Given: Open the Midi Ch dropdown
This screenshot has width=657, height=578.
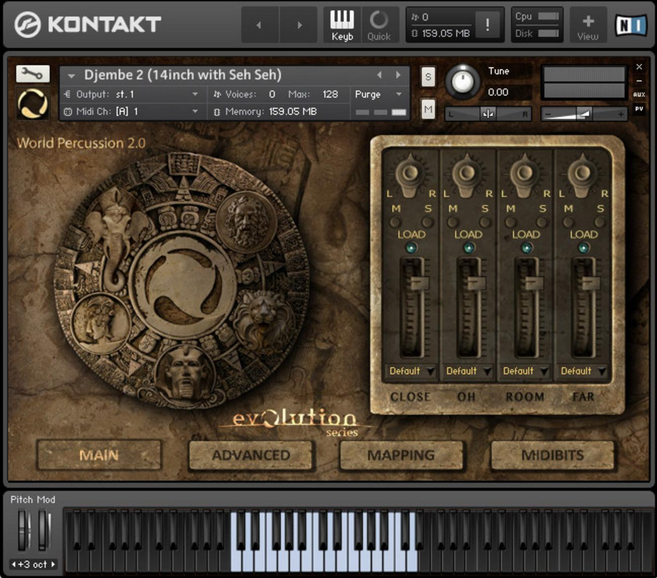Looking at the screenshot, I should (135, 111).
